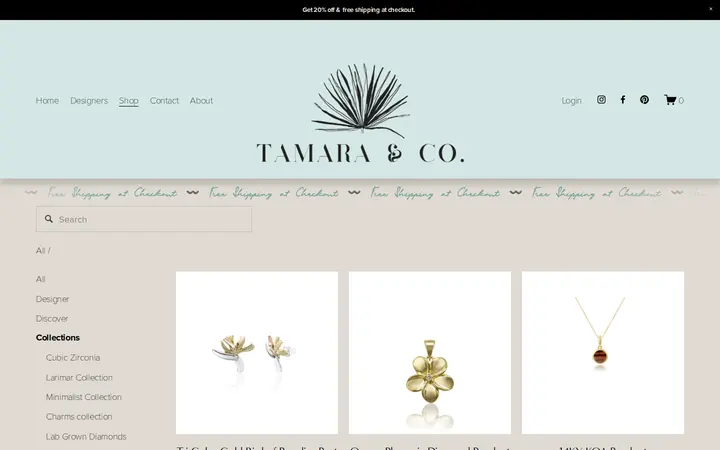
Task: Click the Login link
Action: tap(571, 101)
